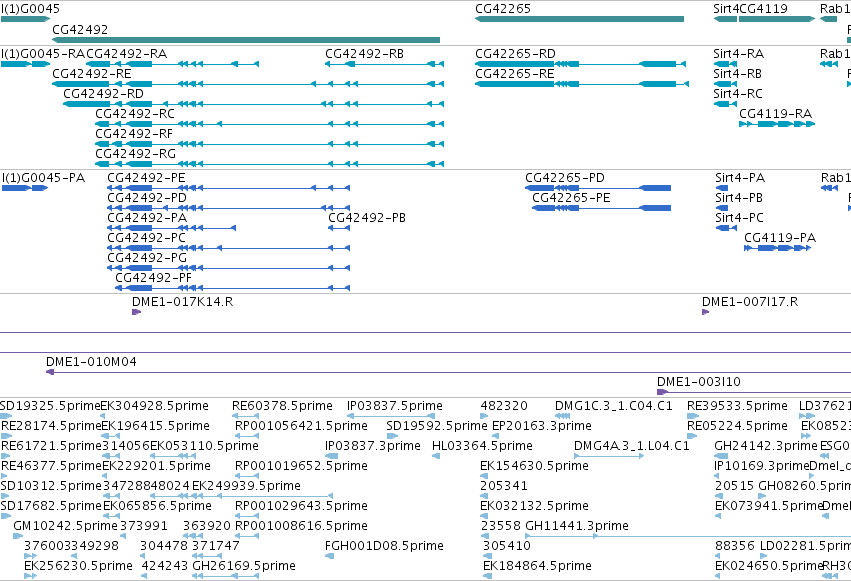Click the l(1)G0045-RA transcript label
Viewport: 851px width, 581px height.
tap(43, 54)
